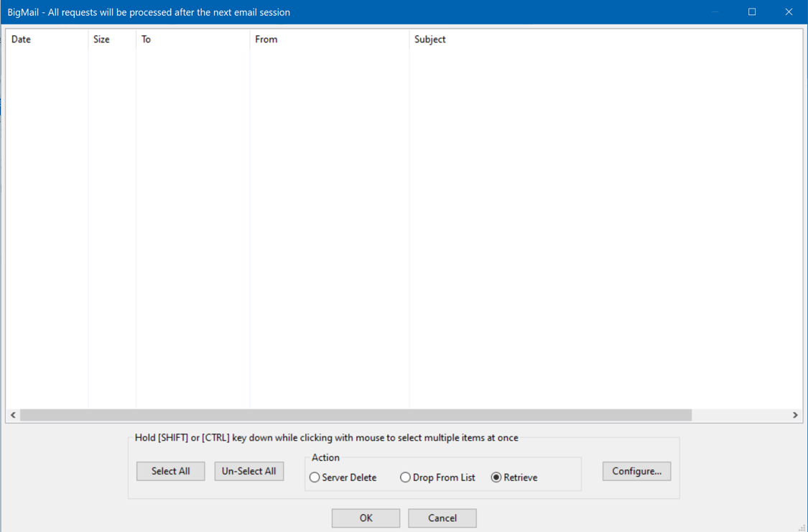Screen dimensions: 808x532
Task: Sort messages by To column header
Action: pos(193,39)
